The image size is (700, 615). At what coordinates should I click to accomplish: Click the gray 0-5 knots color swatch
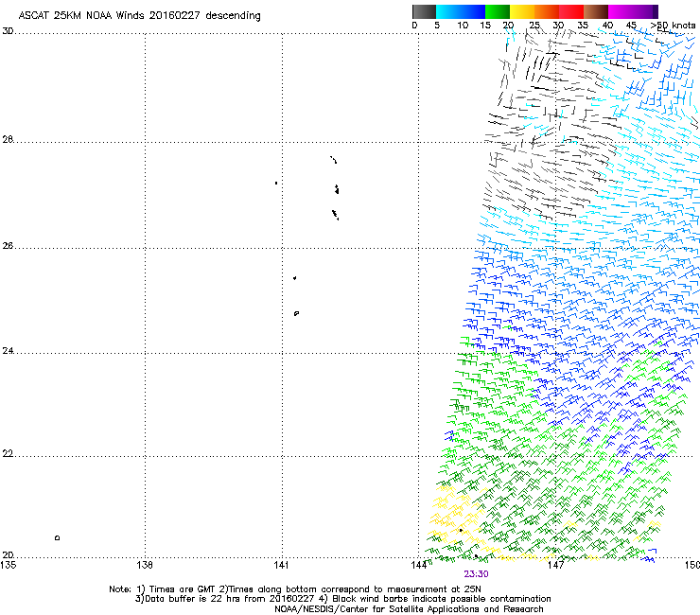424,11
